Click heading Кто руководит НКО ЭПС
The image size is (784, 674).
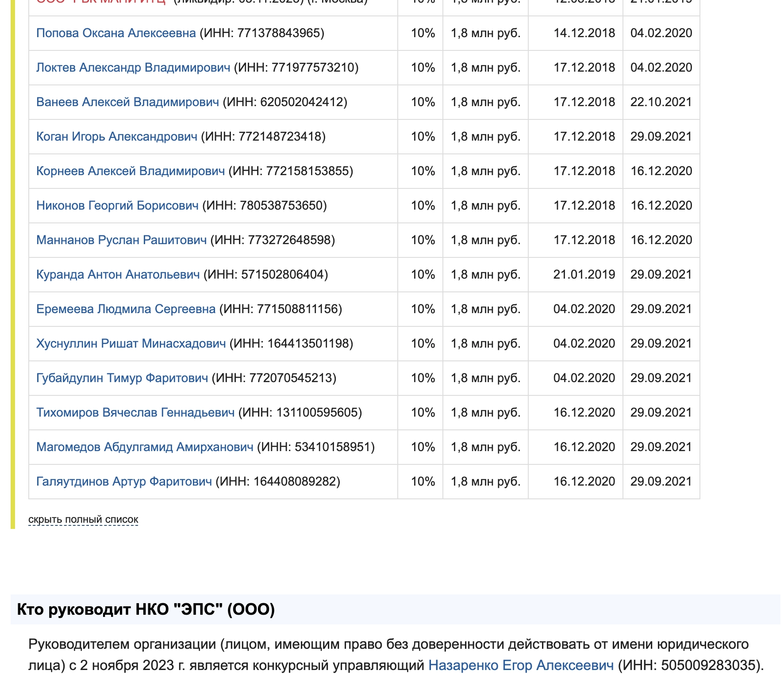pyautogui.click(x=146, y=609)
